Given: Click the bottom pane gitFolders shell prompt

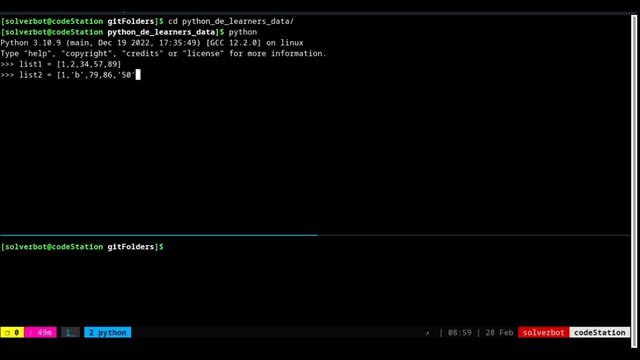Looking at the screenshot, I should click(82, 247).
